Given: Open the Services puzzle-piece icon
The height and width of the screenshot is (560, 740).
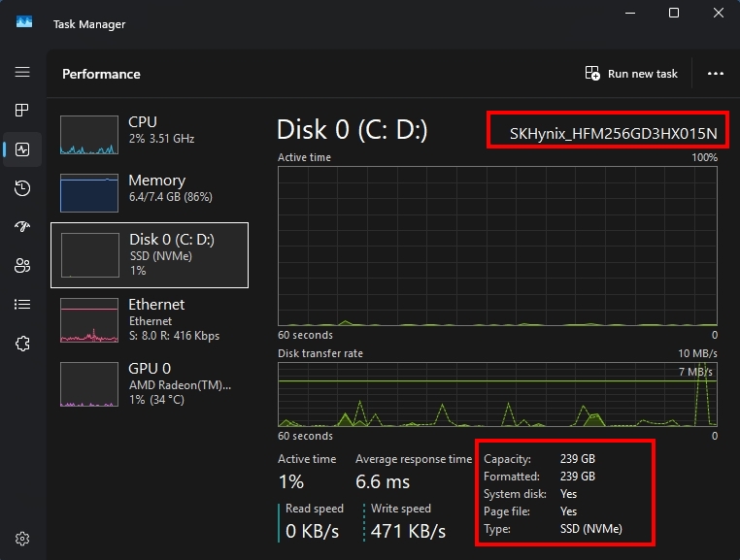Looking at the screenshot, I should click(22, 344).
